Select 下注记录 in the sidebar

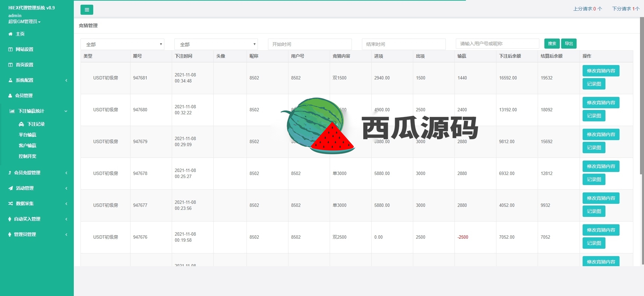click(x=36, y=124)
